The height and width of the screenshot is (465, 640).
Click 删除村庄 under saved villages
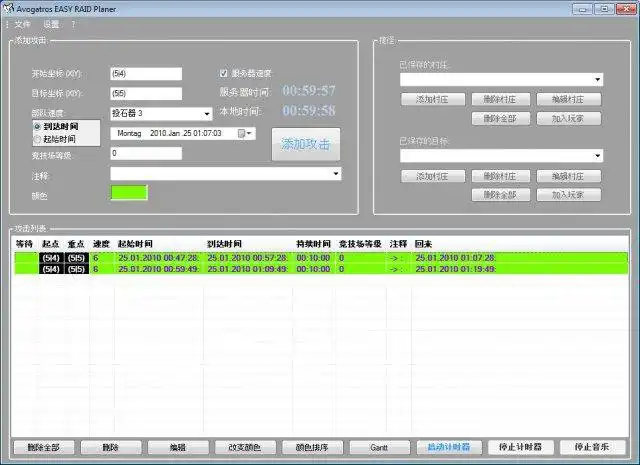[x=501, y=99]
